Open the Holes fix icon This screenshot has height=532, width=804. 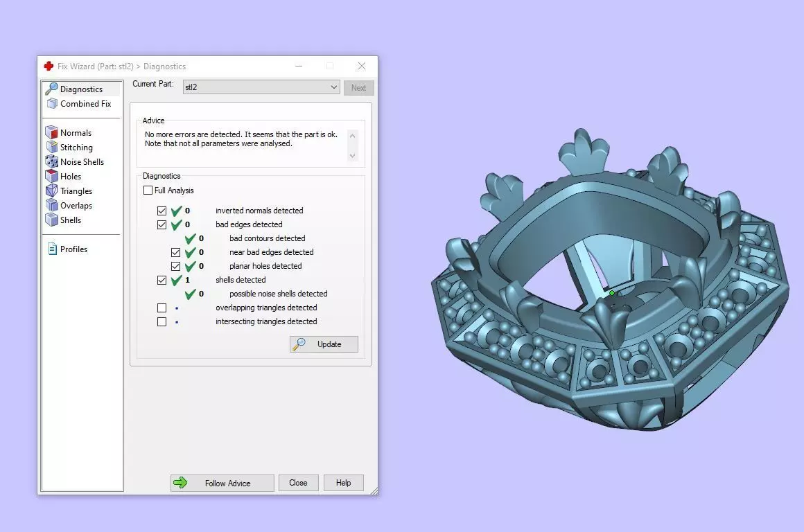pos(51,177)
